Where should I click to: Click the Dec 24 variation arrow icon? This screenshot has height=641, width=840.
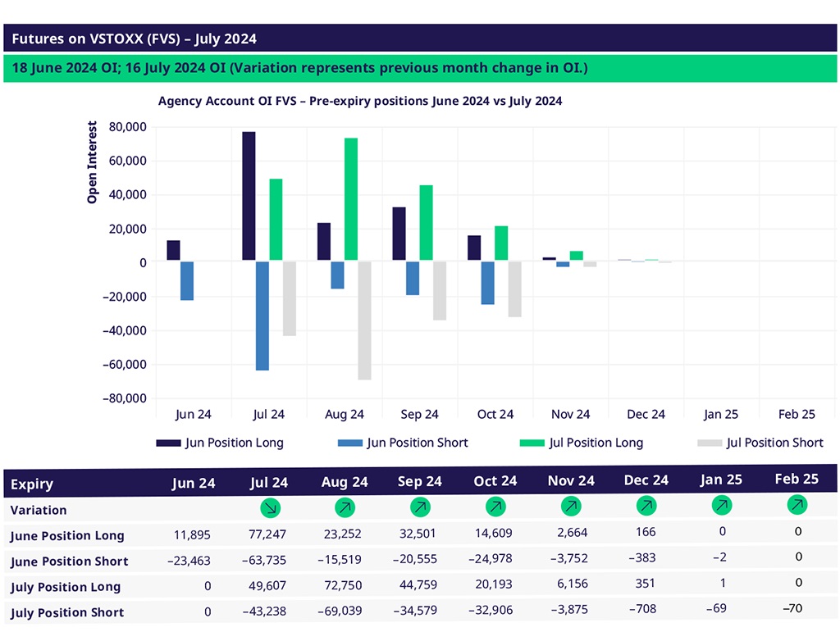[646, 505]
